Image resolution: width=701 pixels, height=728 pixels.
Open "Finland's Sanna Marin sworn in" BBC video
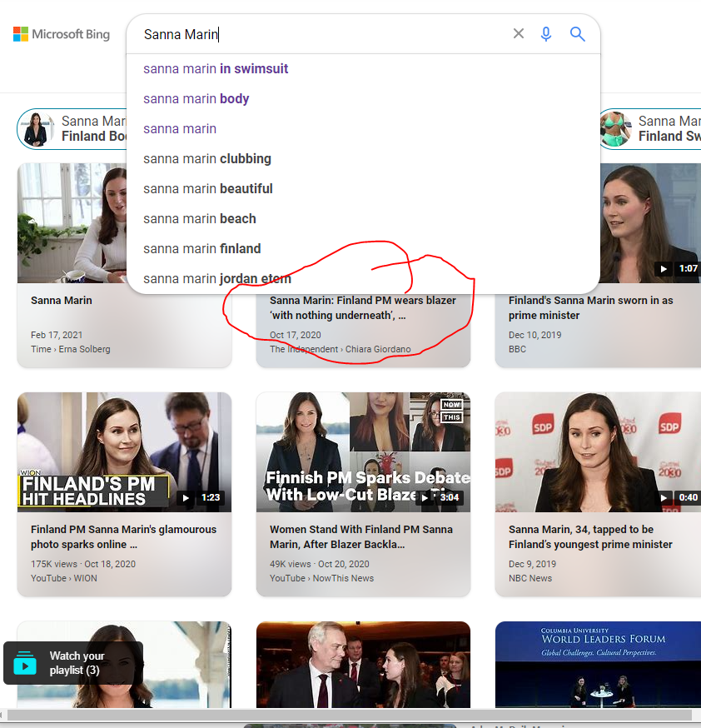click(x=590, y=308)
